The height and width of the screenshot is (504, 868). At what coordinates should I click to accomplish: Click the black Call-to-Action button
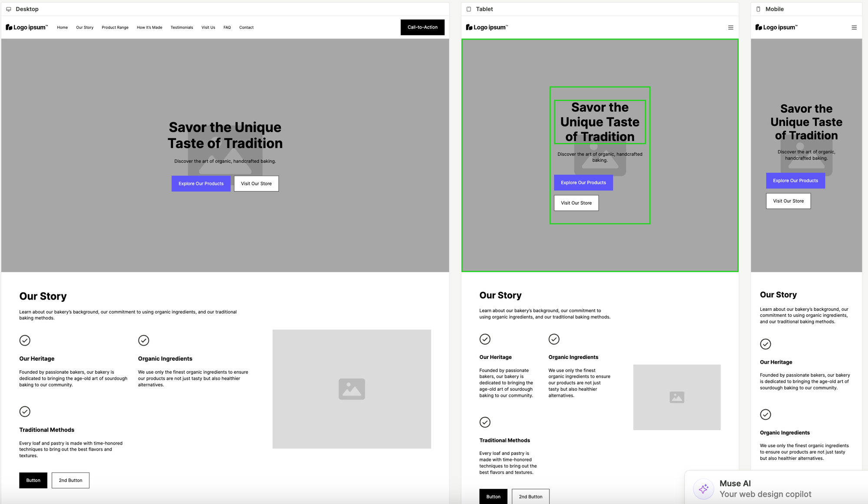422,27
